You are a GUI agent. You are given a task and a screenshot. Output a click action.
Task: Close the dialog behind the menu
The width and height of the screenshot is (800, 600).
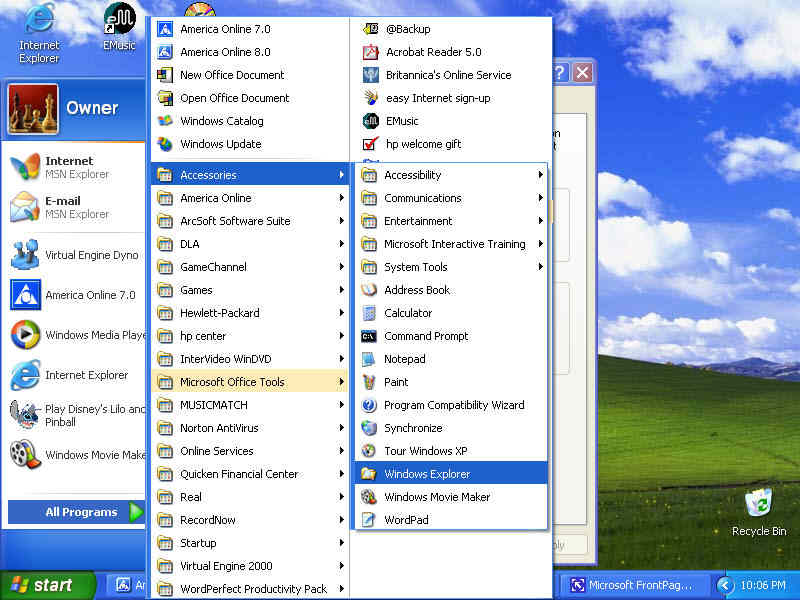pos(583,72)
